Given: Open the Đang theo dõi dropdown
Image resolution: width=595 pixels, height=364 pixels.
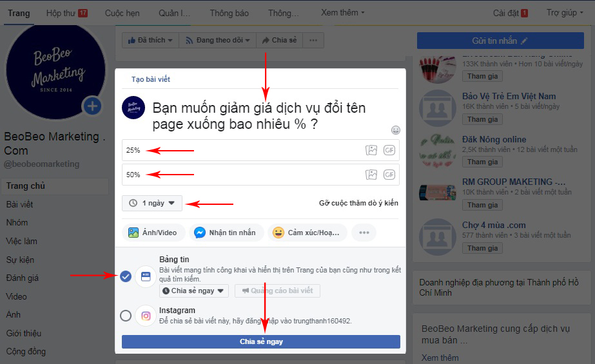Looking at the screenshot, I should pyautogui.click(x=218, y=40).
